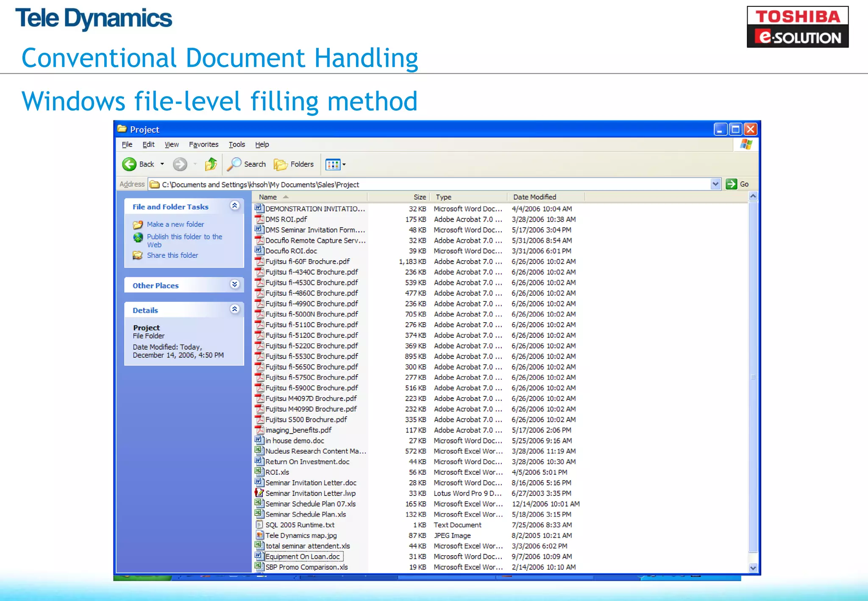The image size is (868, 601).
Task: Select DMS Seminar Invitation Form file
Action: 315,230
